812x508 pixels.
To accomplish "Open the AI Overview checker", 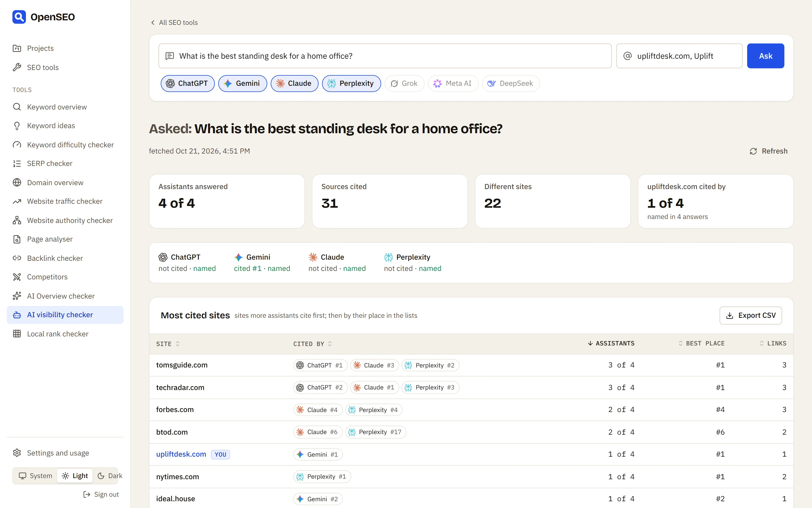I will (65, 296).
